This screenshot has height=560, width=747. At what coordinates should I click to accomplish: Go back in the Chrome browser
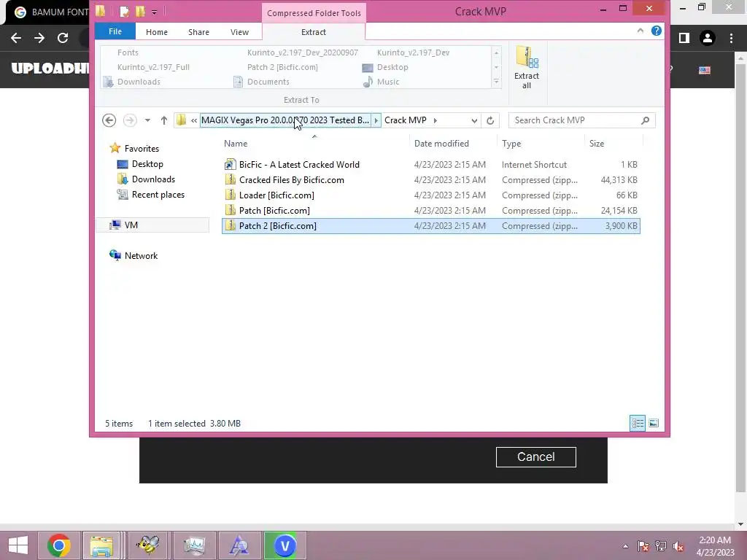16,38
